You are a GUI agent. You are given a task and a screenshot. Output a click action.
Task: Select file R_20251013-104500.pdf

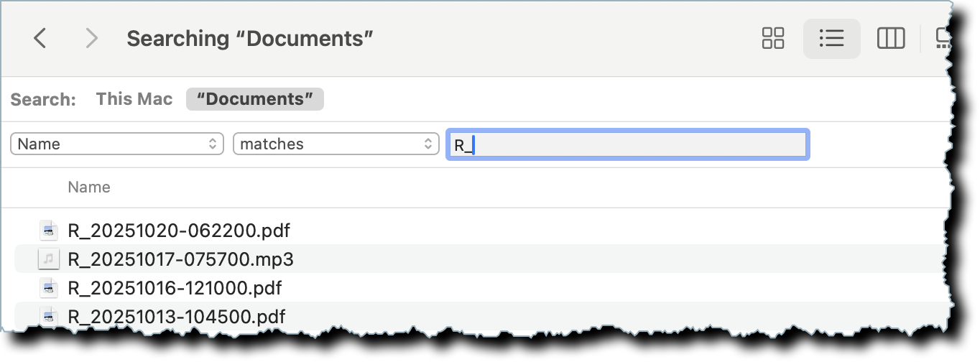(x=176, y=317)
